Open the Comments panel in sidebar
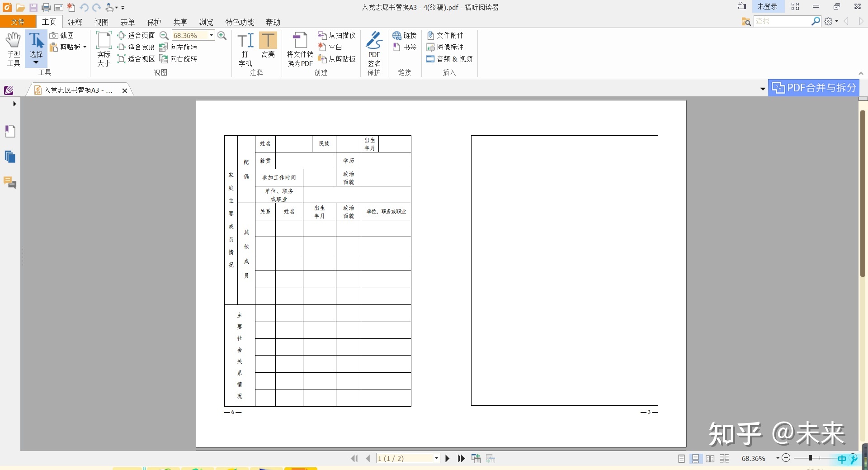Screen dimensions: 868x470 pos(10,183)
